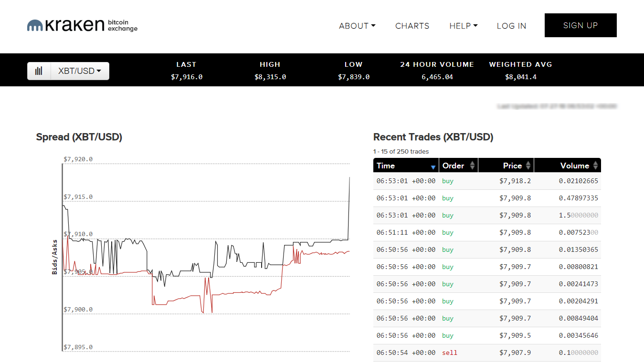
Task: Open the chart bars icon button
Action: coord(39,71)
